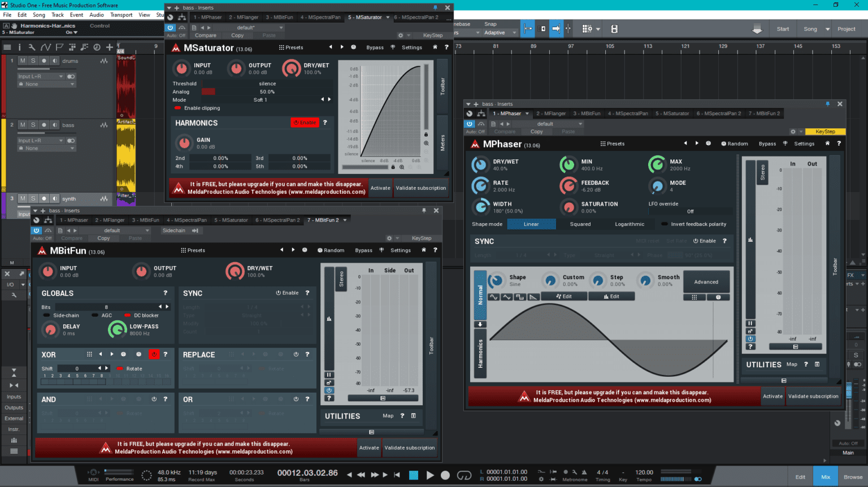This screenshot has width=868, height=487.
Task: Select 2 - MFlanger tab in MPhaser window
Action: click(x=551, y=113)
